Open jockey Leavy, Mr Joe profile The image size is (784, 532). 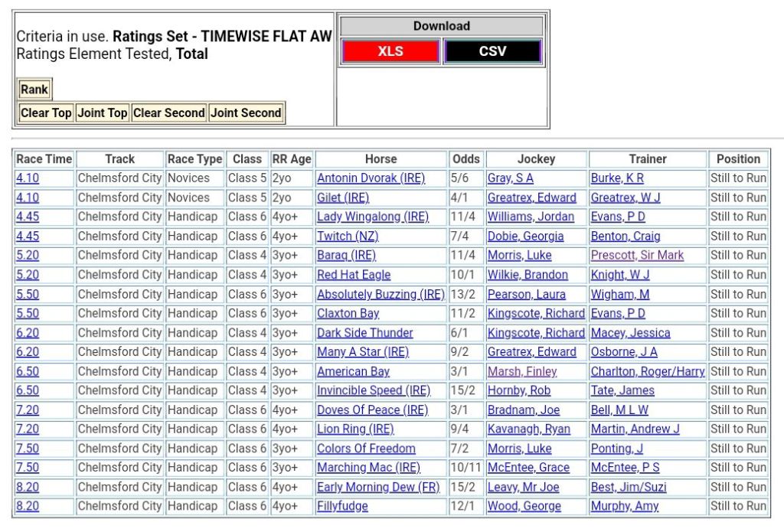[x=523, y=487]
